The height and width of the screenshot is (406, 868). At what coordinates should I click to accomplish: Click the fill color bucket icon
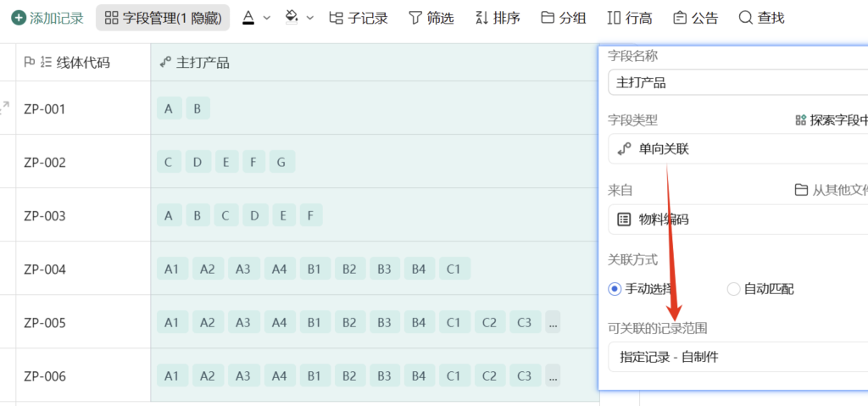pyautogui.click(x=292, y=18)
